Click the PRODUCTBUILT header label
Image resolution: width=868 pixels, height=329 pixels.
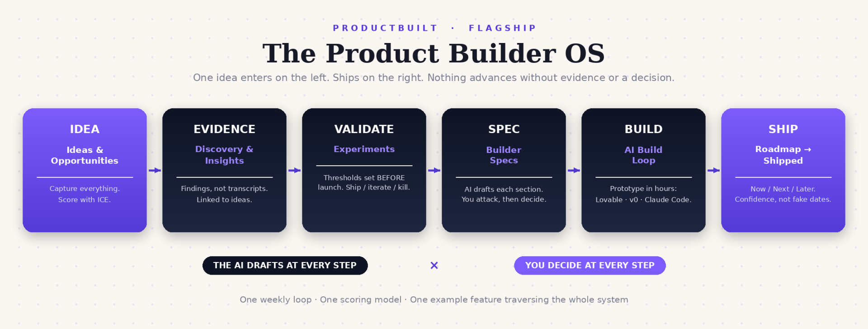(x=385, y=28)
